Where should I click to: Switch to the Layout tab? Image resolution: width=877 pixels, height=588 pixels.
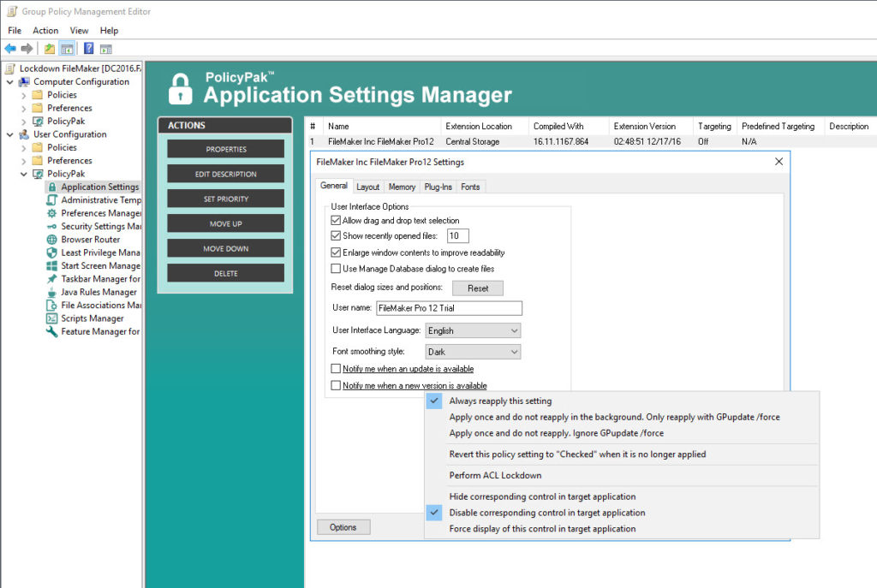tap(367, 187)
